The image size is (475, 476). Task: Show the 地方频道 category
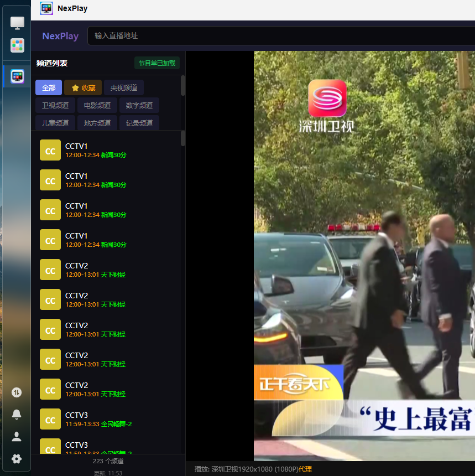pos(97,123)
